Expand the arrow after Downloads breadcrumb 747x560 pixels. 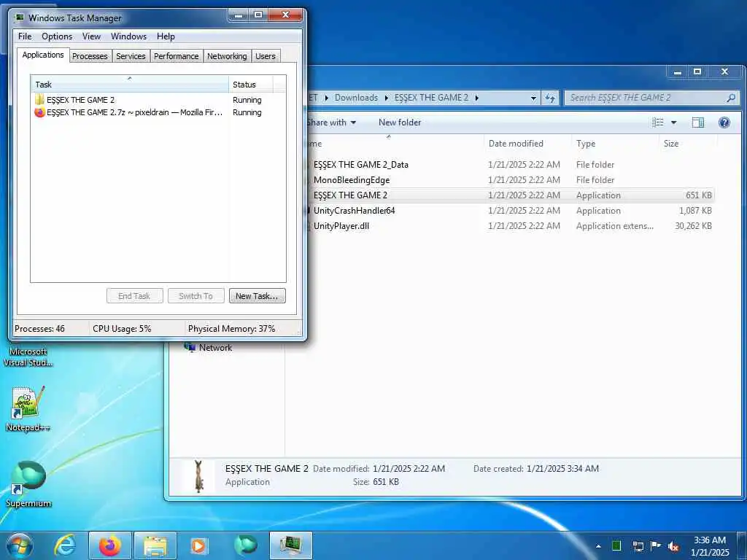tap(387, 98)
